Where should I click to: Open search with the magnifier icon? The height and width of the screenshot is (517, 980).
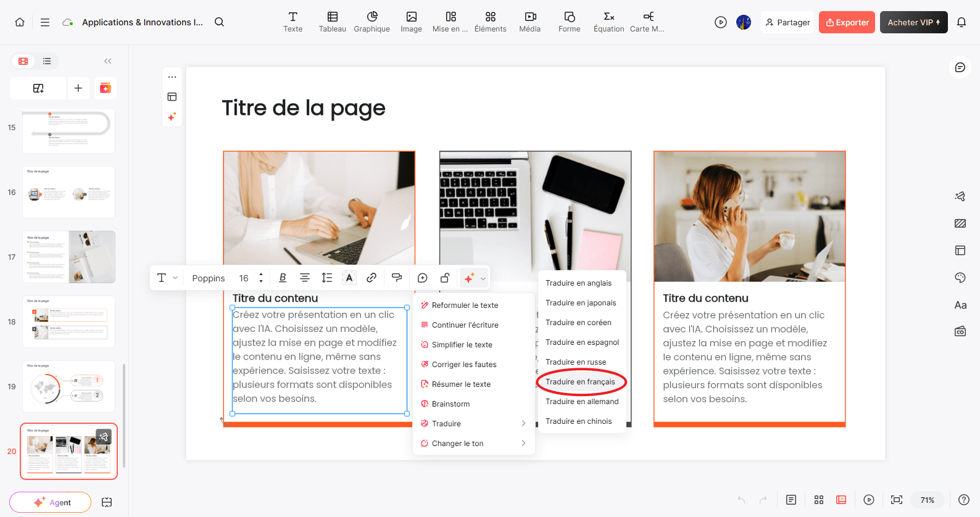coord(219,22)
